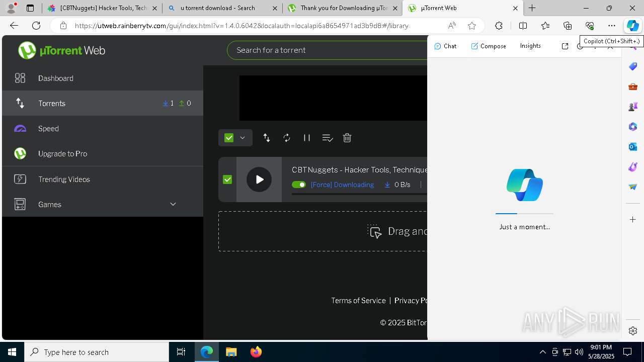Open Split screen icon
Screen dimensions: 644x362
coord(523,26)
